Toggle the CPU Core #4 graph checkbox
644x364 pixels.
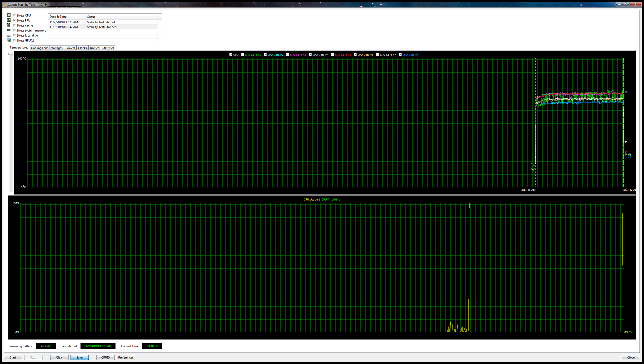[x=310, y=55]
